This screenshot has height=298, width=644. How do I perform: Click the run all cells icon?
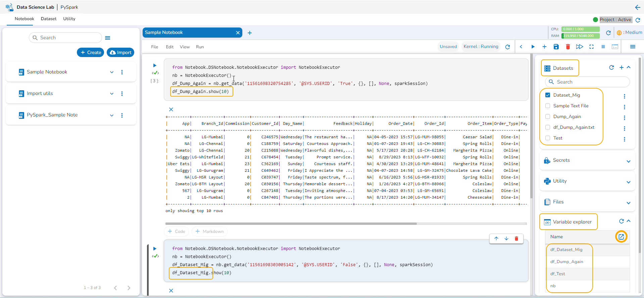point(579,47)
